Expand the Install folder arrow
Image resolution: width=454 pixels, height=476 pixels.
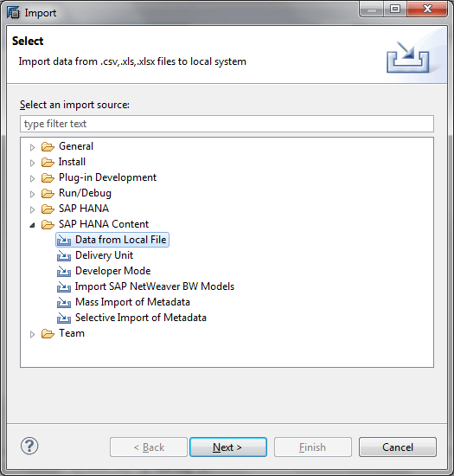pyautogui.click(x=32, y=163)
